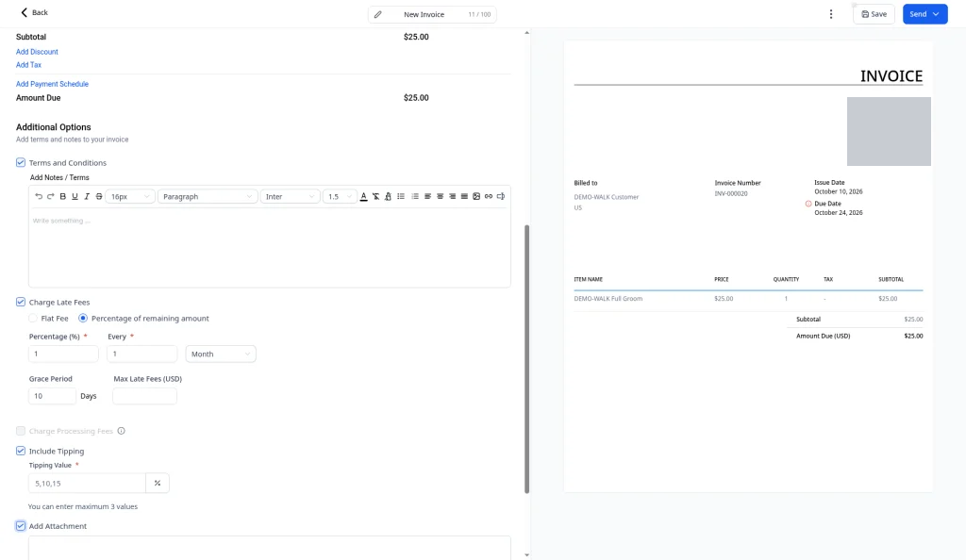Click the clear formatting icon

375,196
